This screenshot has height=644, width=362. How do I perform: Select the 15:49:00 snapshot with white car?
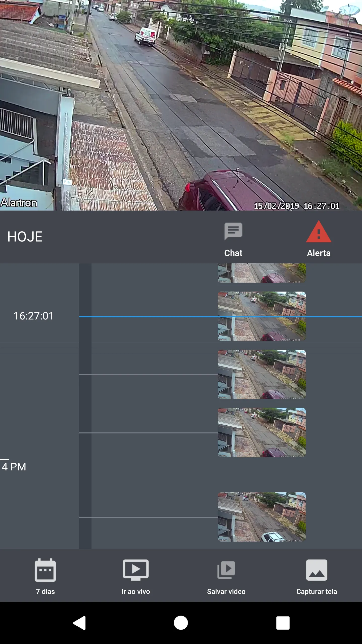[x=261, y=517]
